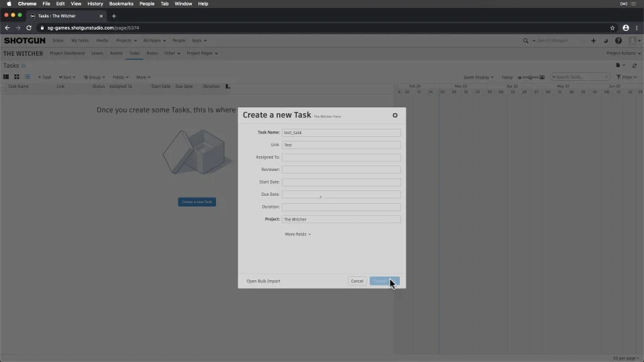Open the Bookmarks menu in the menu bar
This screenshot has height=362, width=644.
tap(121, 4)
